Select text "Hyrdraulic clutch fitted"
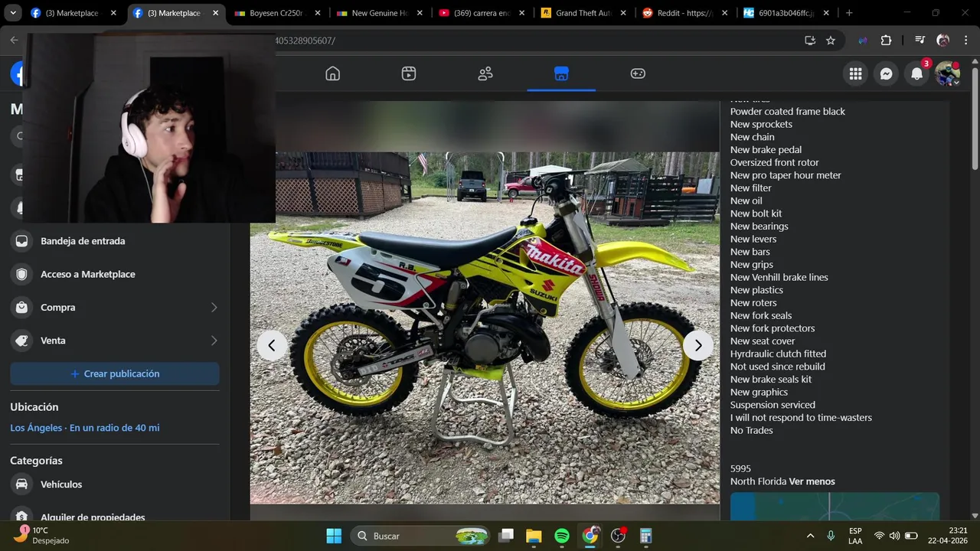980x551 pixels. coord(778,354)
